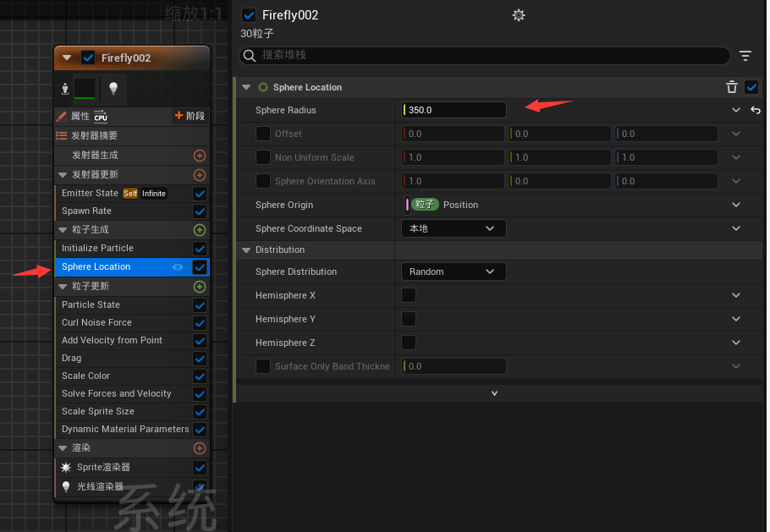The height and width of the screenshot is (532, 770).
Task: Open Sphere Coordinate Space 本地 dropdown
Action: point(454,228)
